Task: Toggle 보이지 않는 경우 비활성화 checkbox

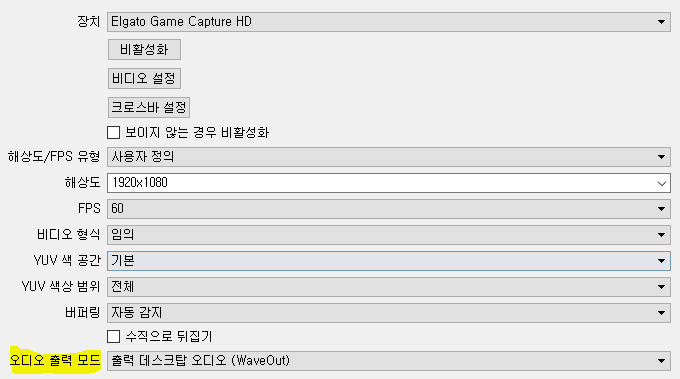Action: 114,132
